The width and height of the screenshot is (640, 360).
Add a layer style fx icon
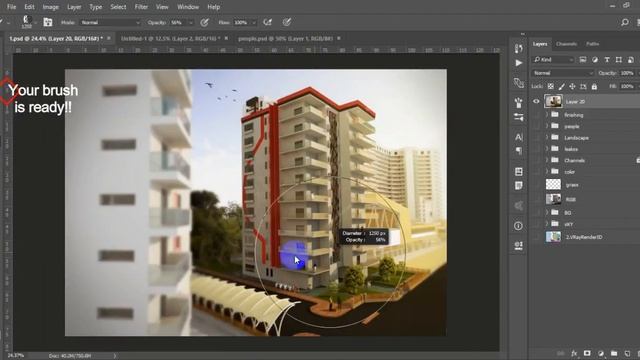pyautogui.click(x=574, y=353)
